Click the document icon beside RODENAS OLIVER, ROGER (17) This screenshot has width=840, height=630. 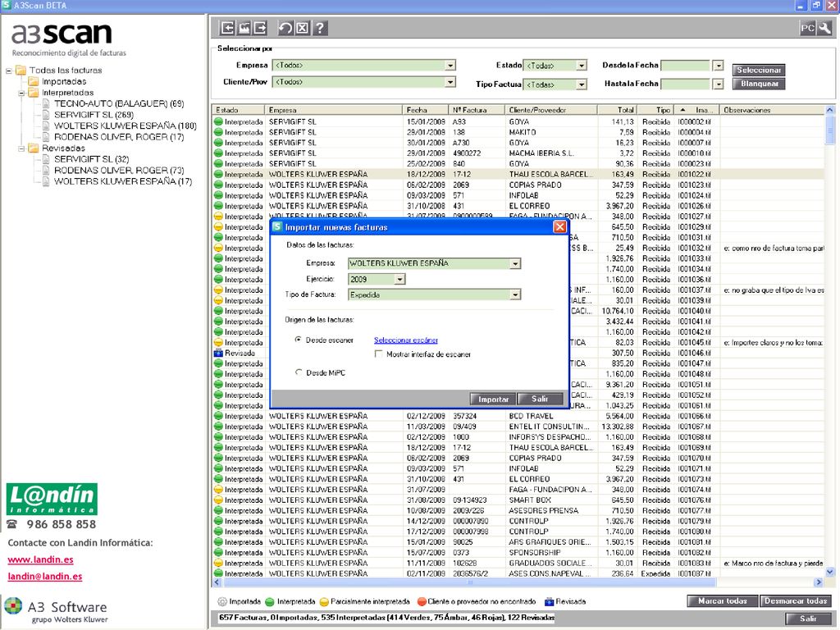(46, 137)
